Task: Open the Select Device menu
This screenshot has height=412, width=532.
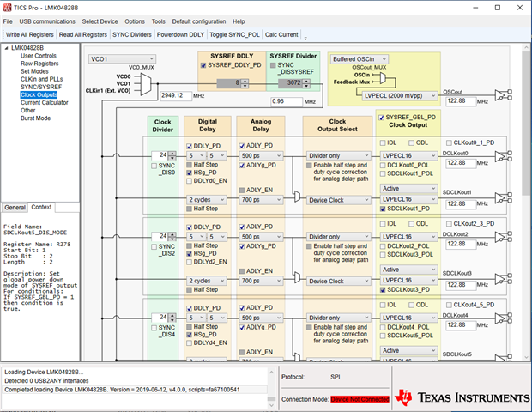Action: [x=100, y=21]
